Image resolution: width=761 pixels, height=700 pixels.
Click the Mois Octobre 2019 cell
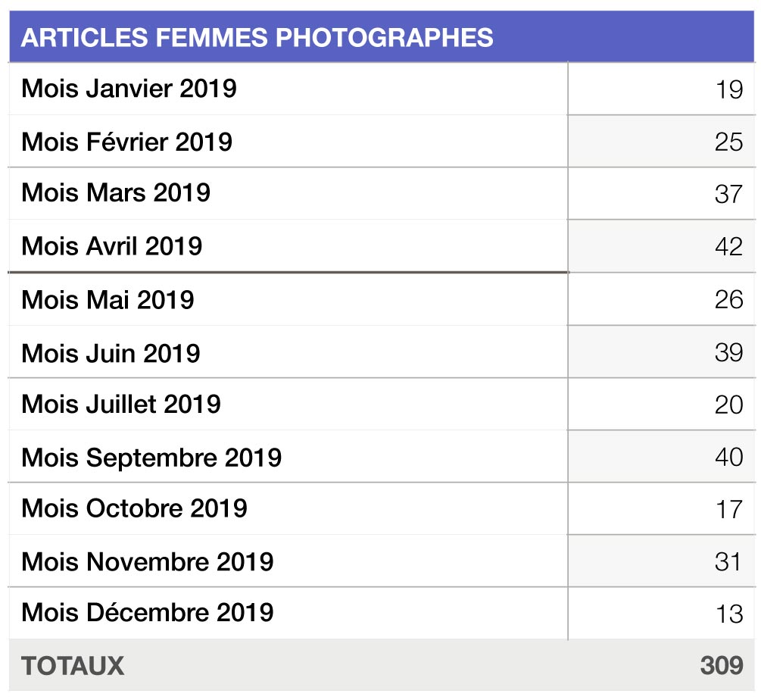288,509
